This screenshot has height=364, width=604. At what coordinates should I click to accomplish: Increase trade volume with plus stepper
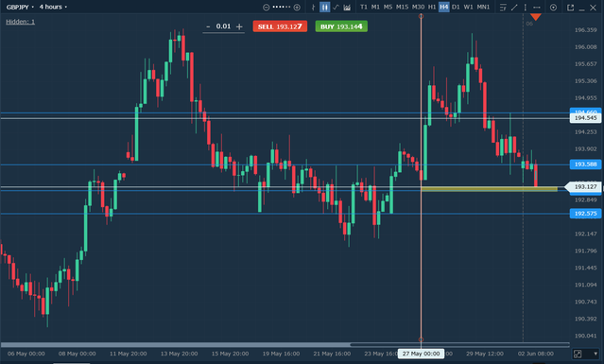point(239,26)
